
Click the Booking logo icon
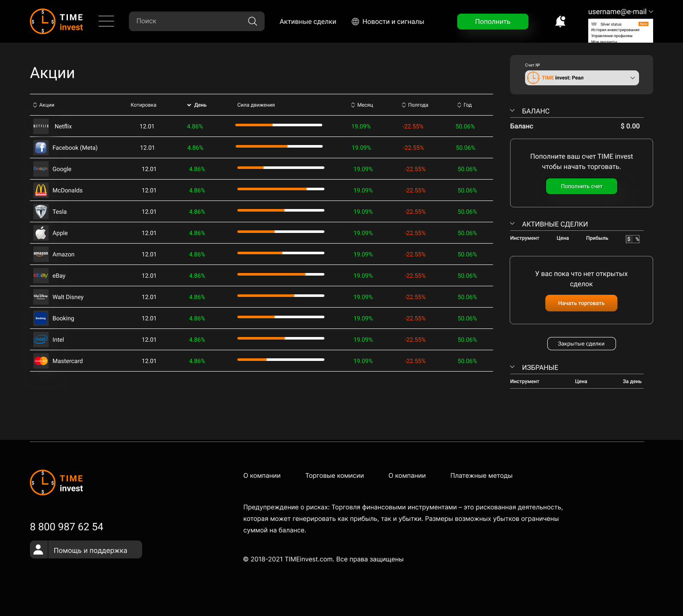(41, 318)
